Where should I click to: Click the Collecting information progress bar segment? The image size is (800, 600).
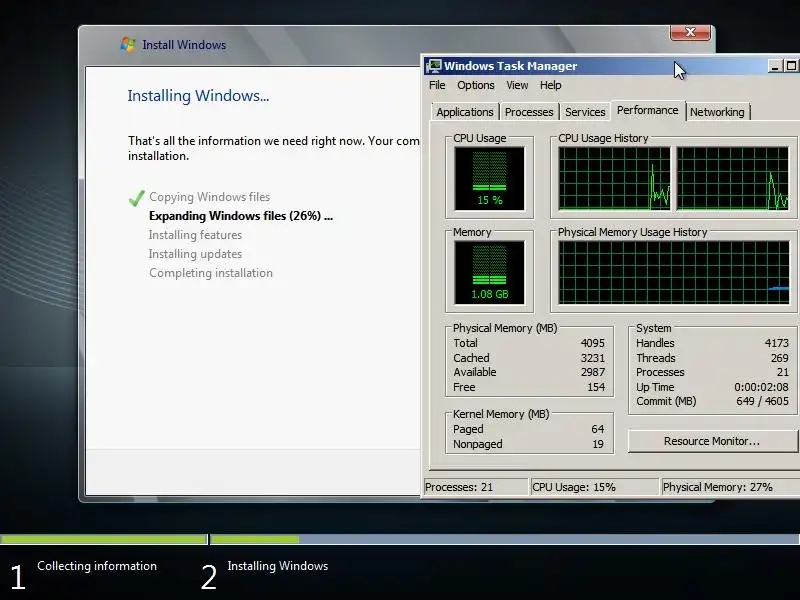[x=104, y=539]
